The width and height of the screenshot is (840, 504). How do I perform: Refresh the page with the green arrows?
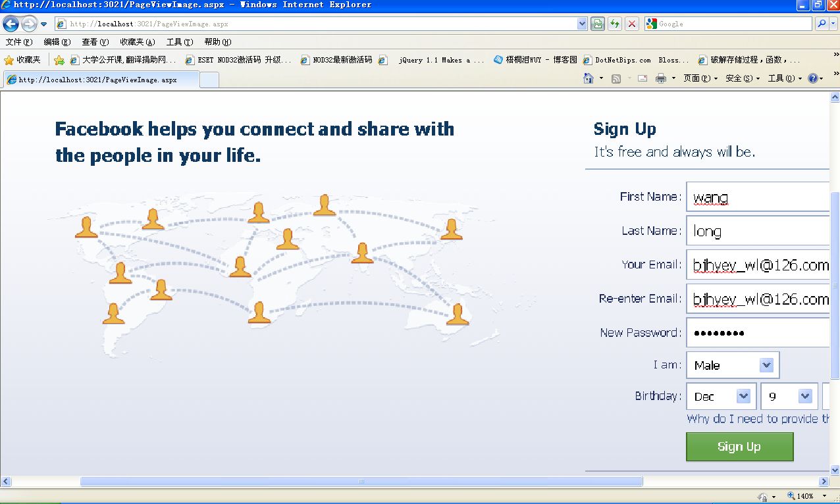tap(615, 24)
